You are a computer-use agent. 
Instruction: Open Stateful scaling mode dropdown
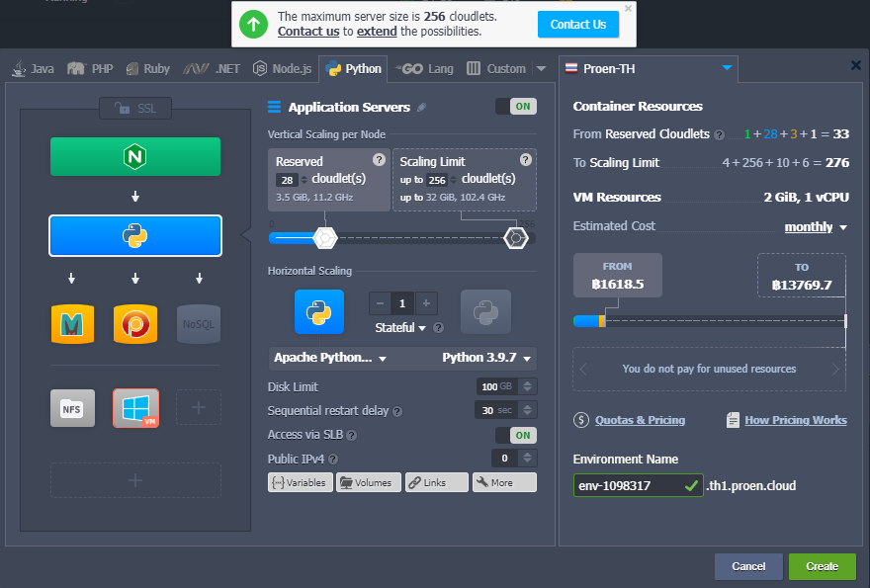(400, 328)
